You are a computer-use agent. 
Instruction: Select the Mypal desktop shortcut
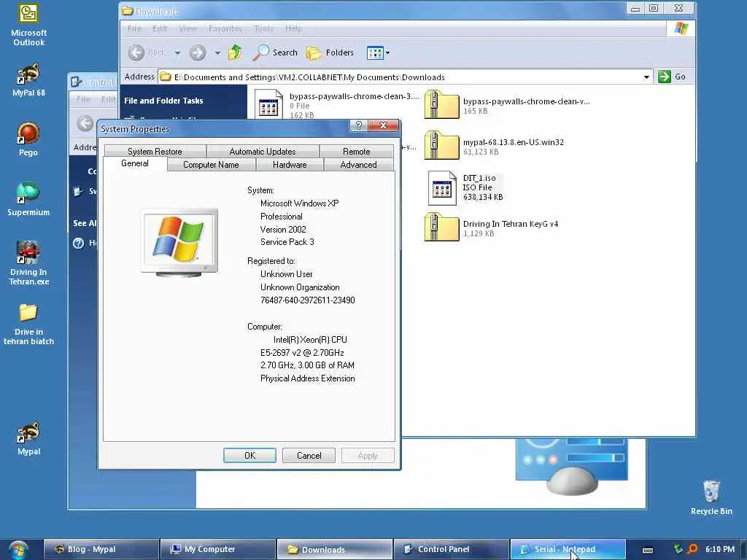28,438
